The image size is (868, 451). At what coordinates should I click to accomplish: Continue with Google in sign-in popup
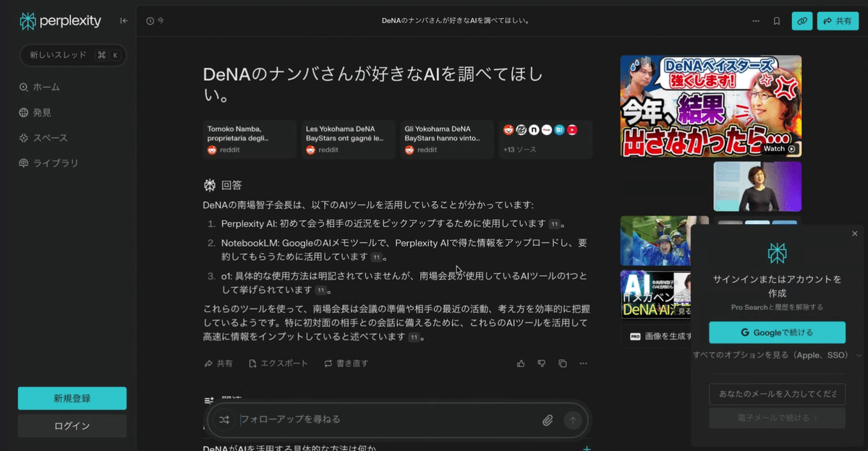[777, 332]
